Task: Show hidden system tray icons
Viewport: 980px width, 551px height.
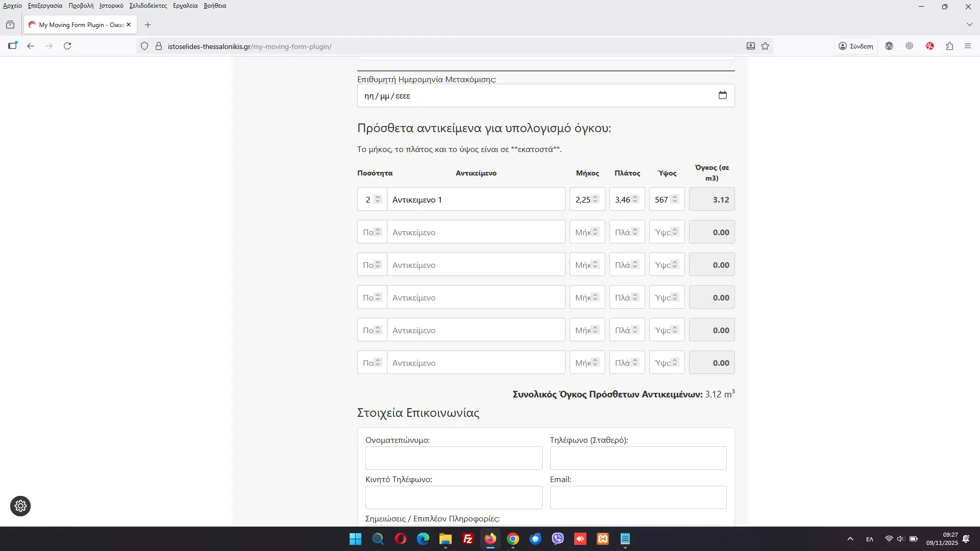Action: tap(850, 539)
